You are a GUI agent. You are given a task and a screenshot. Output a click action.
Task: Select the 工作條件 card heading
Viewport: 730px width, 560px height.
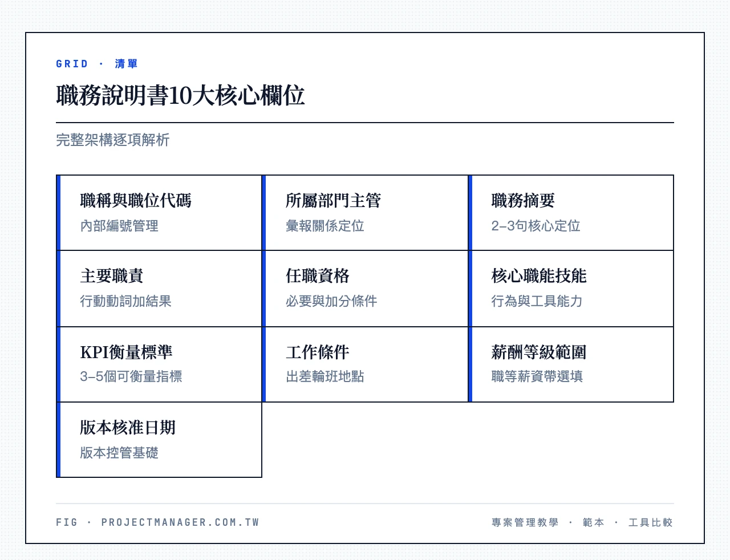(x=318, y=352)
